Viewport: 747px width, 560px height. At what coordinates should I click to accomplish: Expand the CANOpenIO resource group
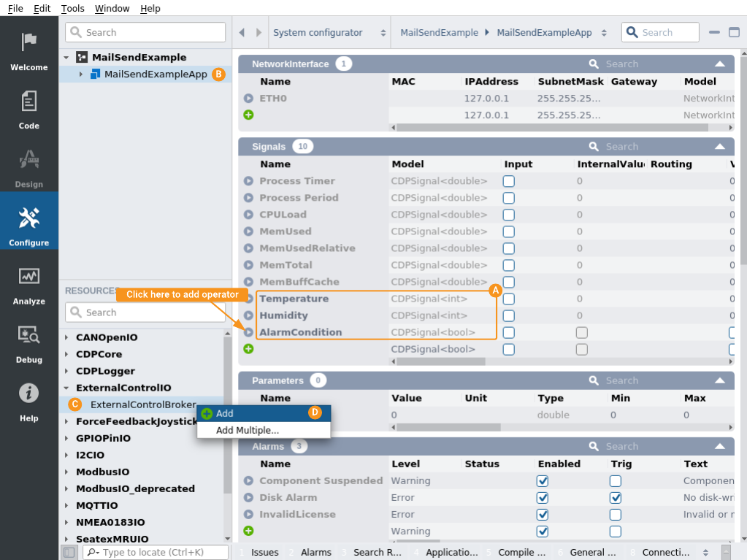66,337
